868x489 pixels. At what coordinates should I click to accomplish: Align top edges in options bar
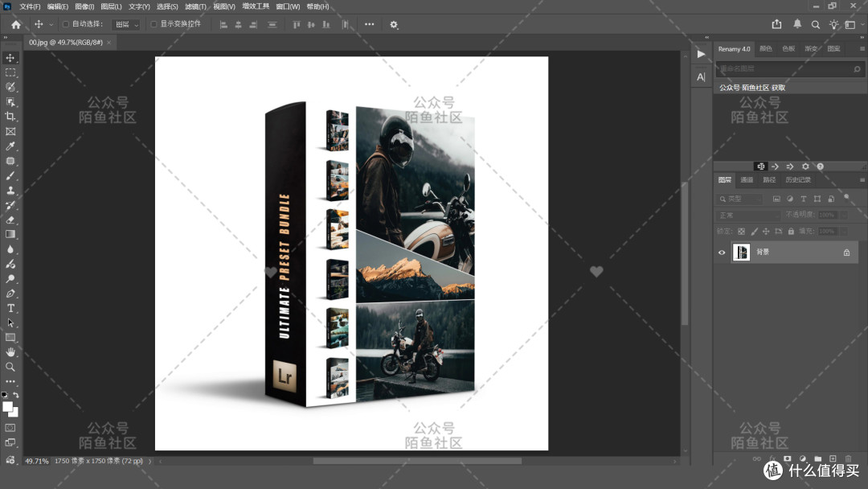297,24
